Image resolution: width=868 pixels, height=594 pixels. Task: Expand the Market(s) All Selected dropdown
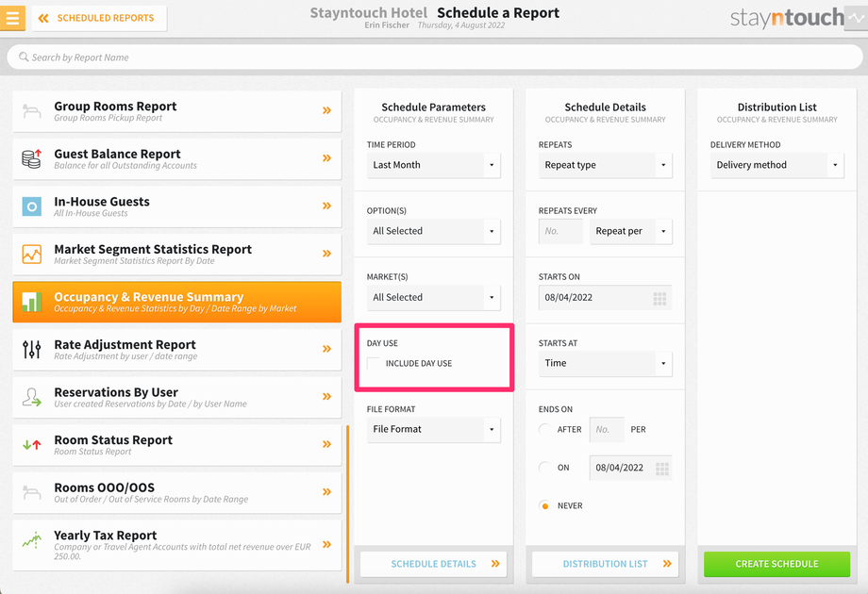pyautogui.click(x=433, y=297)
